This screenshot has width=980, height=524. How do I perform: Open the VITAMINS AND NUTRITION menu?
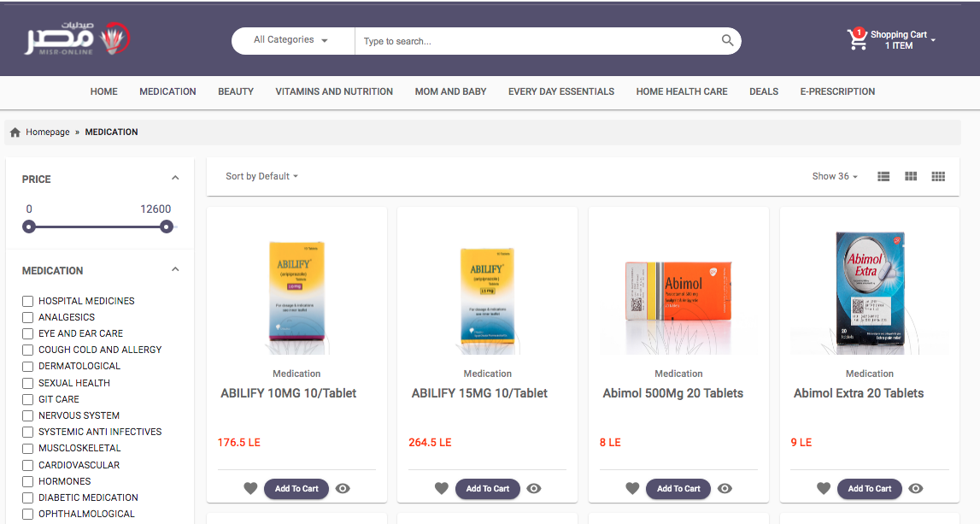pos(334,91)
